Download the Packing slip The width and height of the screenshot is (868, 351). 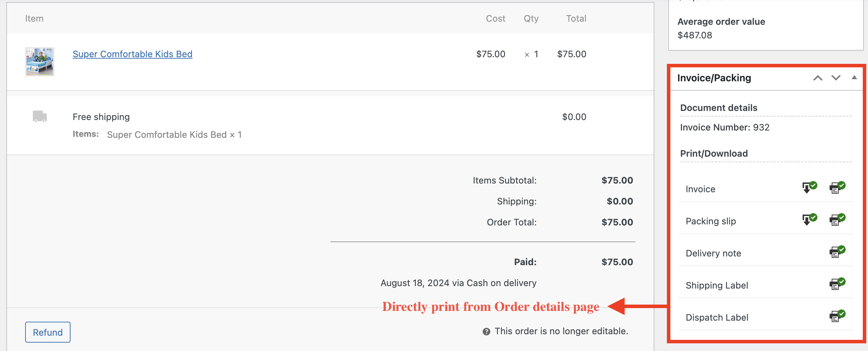pyautogui.click(x=809, y=220)
